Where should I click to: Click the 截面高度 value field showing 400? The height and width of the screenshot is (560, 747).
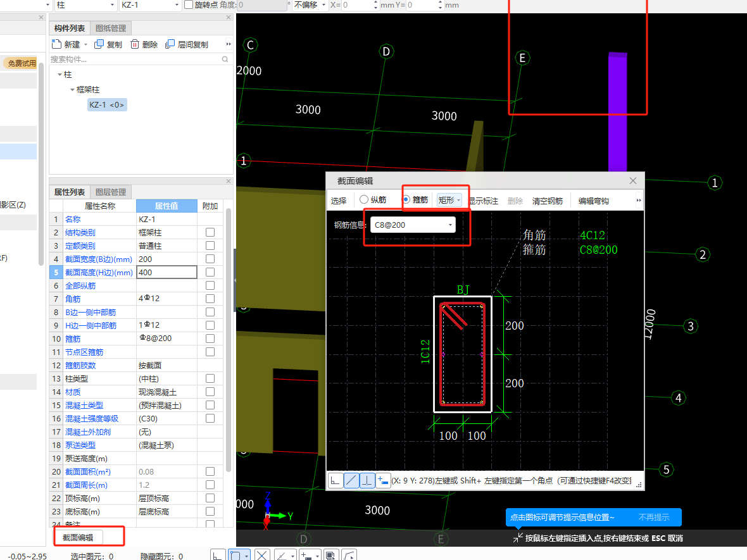coord(166,272)
